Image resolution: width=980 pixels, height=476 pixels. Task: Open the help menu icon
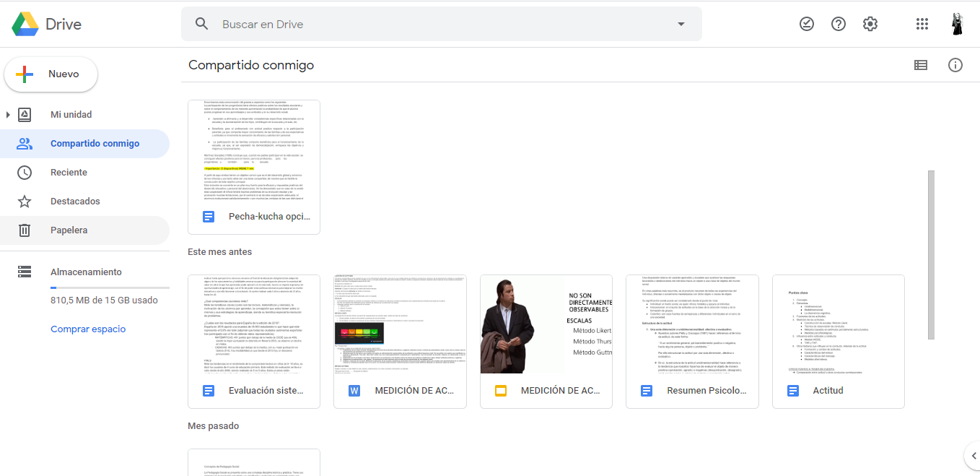pyautogui.click(x=838, y=23)
